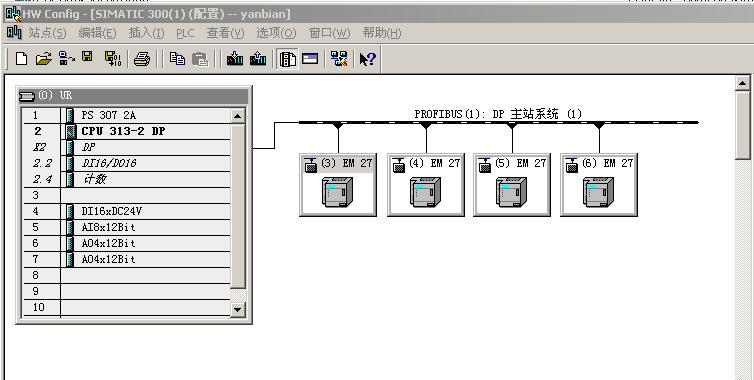The image size is (754, 380).
Task: Print the hardware configuration
Action: pos(142,59)
